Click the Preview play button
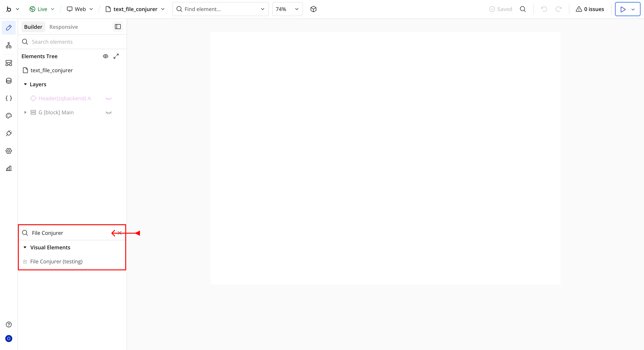This screenshot has height=350, width=644. [x=623, y=9]
